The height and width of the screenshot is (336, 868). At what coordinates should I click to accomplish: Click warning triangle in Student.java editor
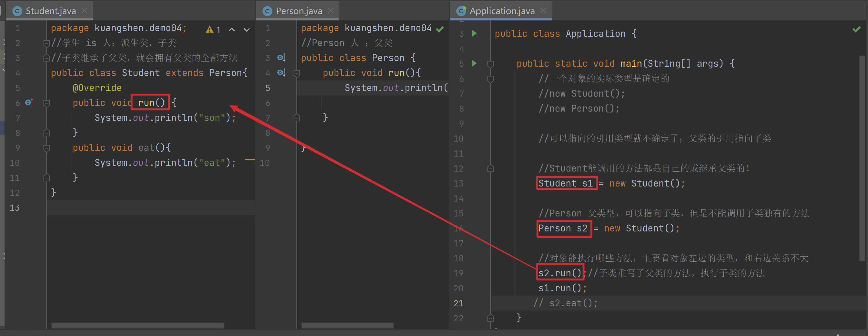(210, 30)
